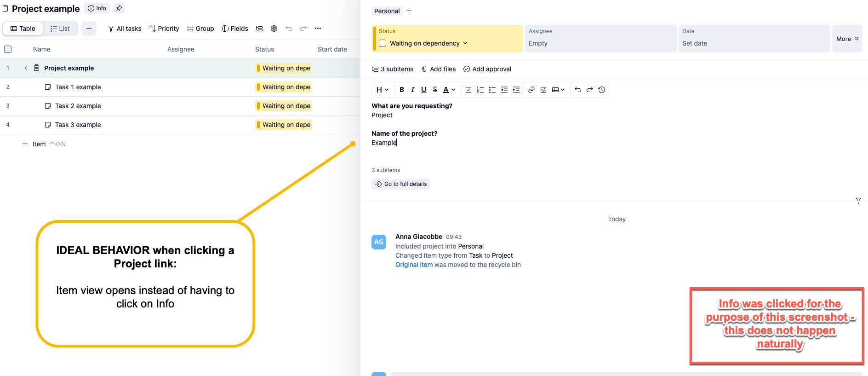This screenshot has height=376, width=868.
Task: Expand the heading style dropdown
Action: [x=383, y=90]
